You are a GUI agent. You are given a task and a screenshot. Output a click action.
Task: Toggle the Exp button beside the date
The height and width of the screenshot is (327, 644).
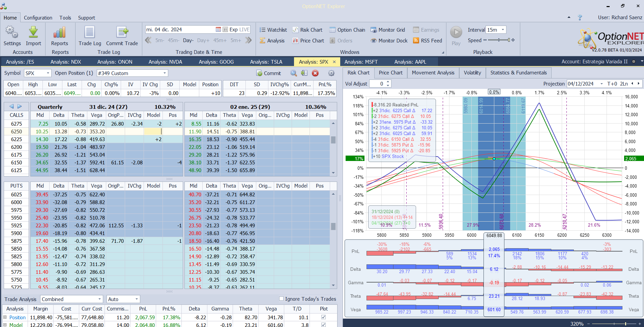233,30
